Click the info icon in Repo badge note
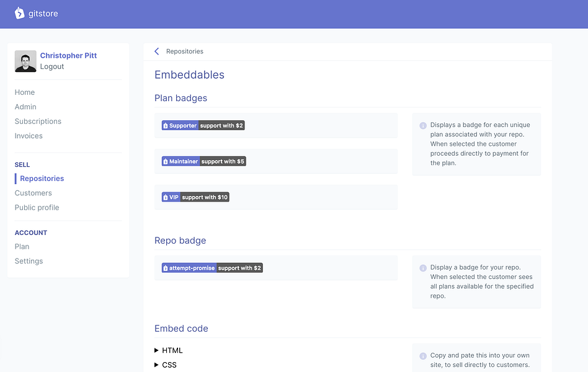The height and width of the screenshot is (372, 588). [x=423, y=268]
